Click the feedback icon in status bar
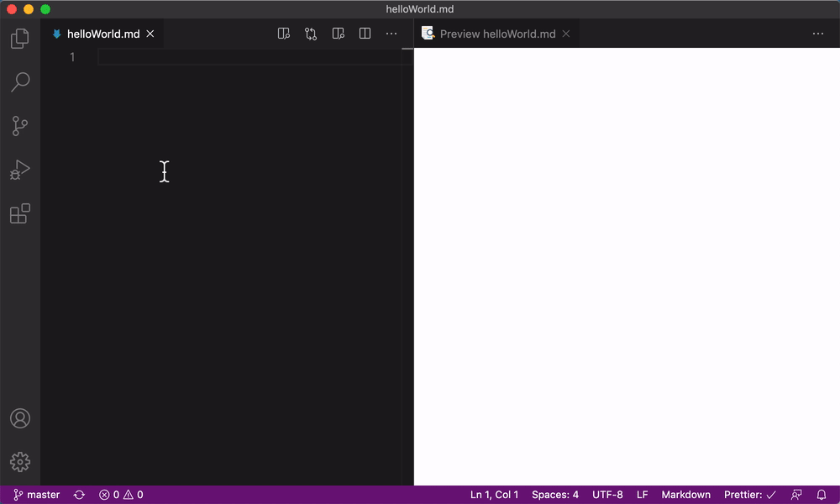 (x=796, y=495)
